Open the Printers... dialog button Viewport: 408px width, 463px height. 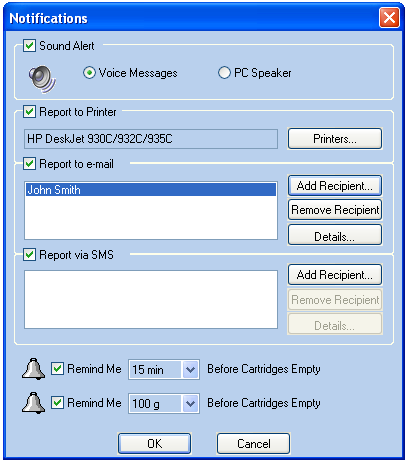pos(335,139)
